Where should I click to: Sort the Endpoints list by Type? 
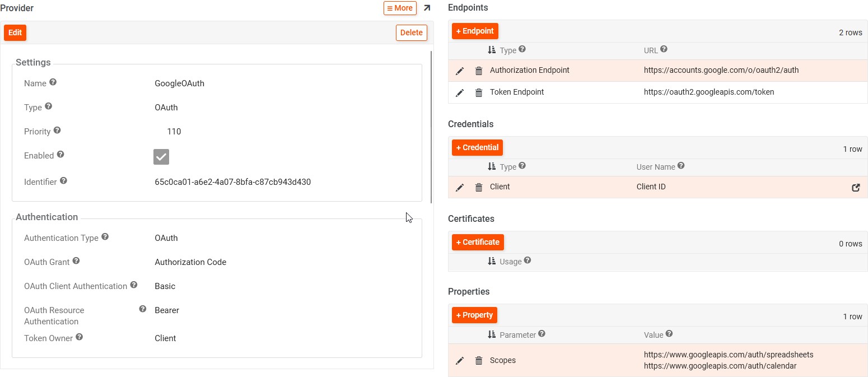click(x=492, y=50)
